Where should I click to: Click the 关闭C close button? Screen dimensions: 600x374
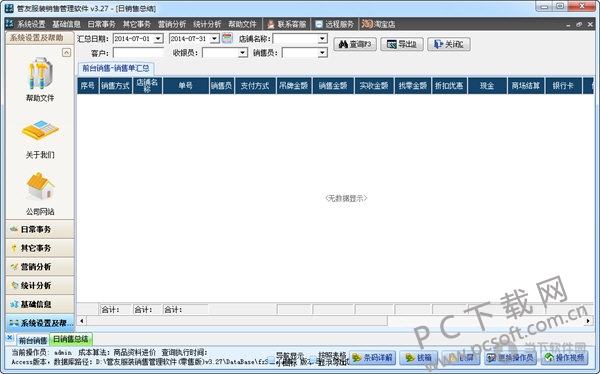(449, 44)
